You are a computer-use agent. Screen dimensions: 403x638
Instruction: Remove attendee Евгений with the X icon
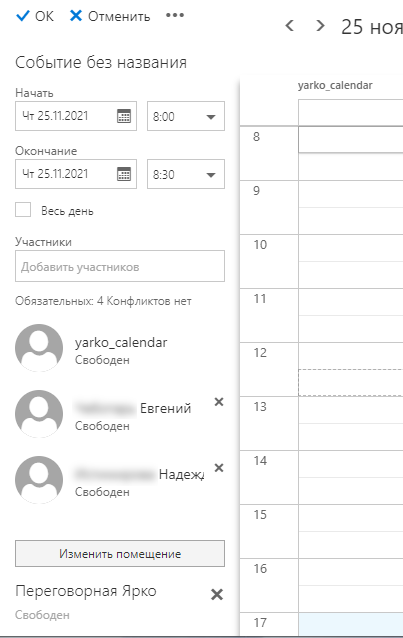[219, 402]
